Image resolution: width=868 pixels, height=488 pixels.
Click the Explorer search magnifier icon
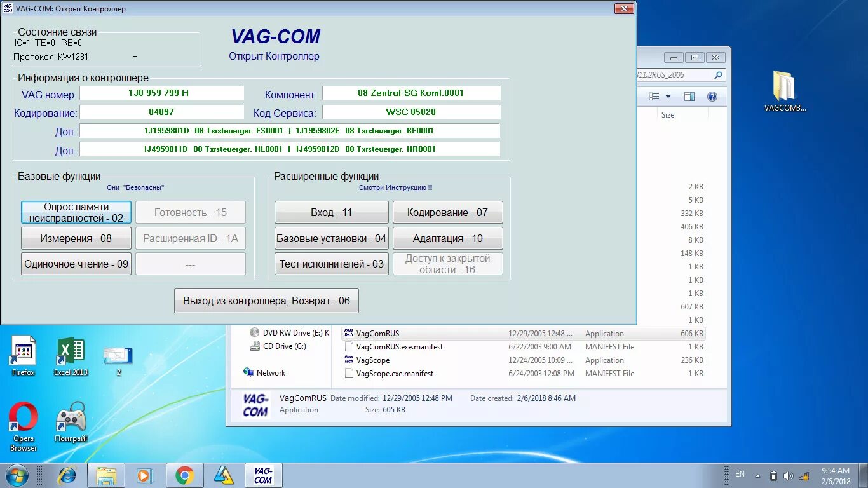tap(718, 75)
